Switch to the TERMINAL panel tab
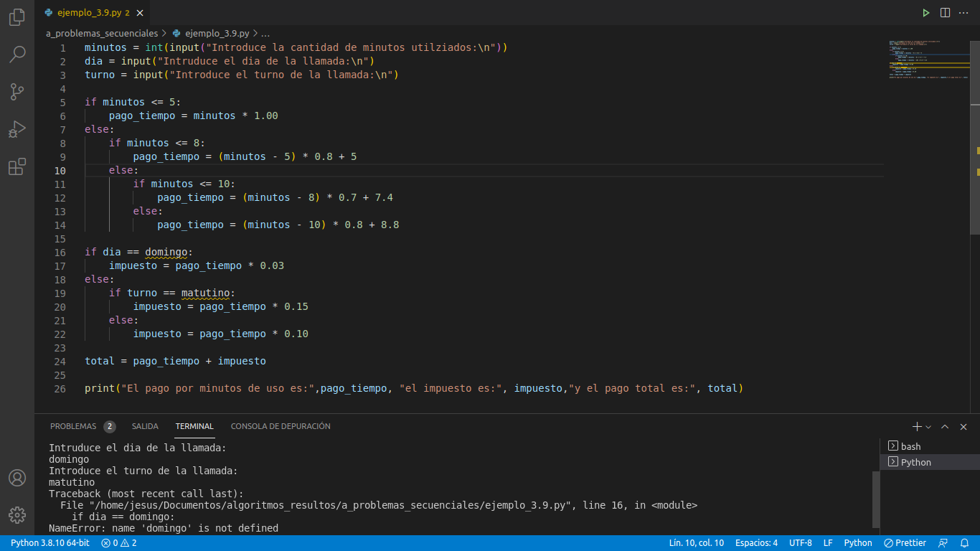The height and width of the screenshot is (551, 980). pos(194,426)
